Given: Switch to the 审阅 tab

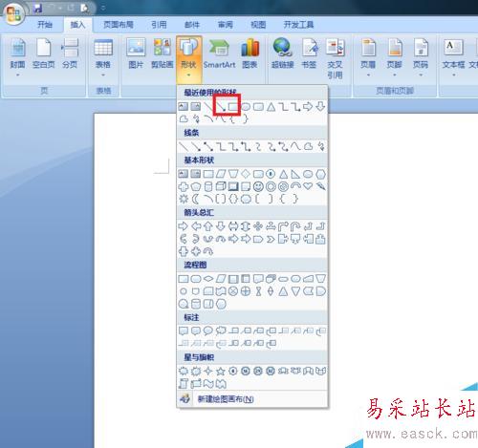Looking at the screenshot, I should 226,25.
